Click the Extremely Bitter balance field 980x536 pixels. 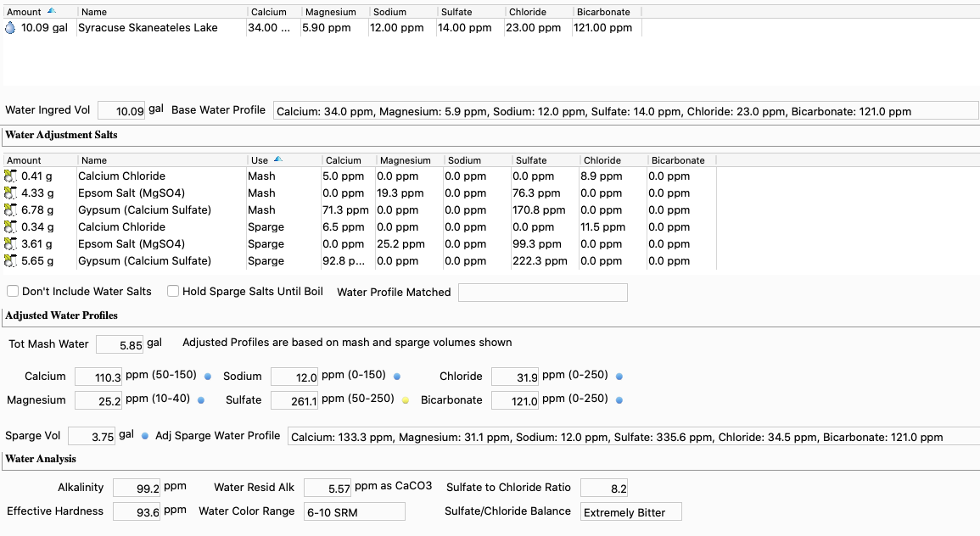[x=630, y=511]
